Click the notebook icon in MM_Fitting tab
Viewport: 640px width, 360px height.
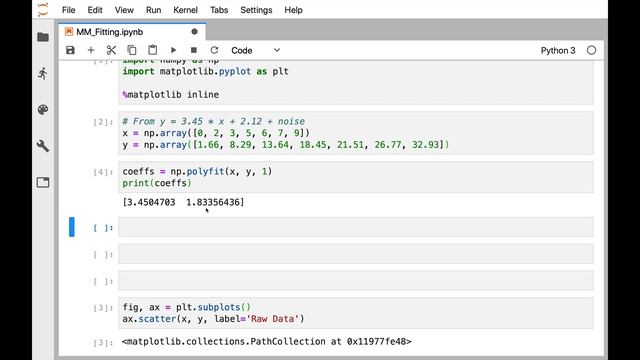(x=69, y=32)
